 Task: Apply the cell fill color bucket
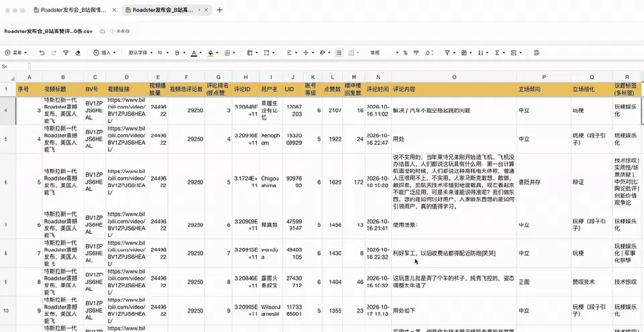tap(211, 52)
